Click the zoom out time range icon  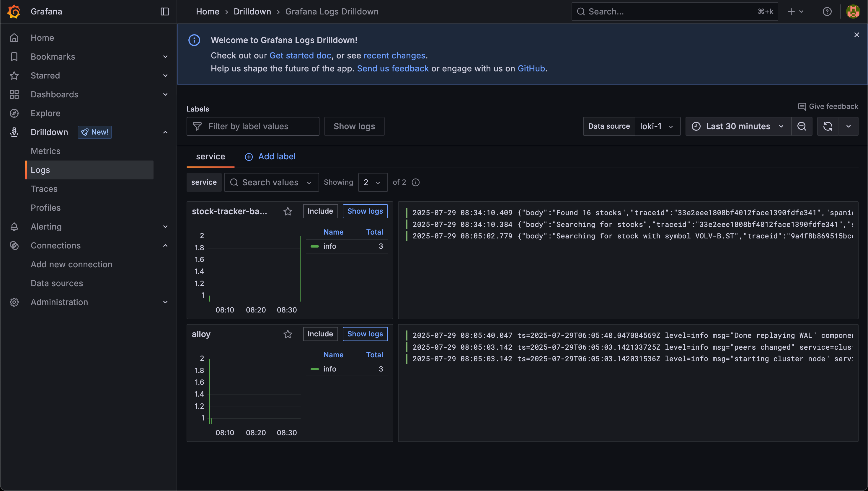802,126
